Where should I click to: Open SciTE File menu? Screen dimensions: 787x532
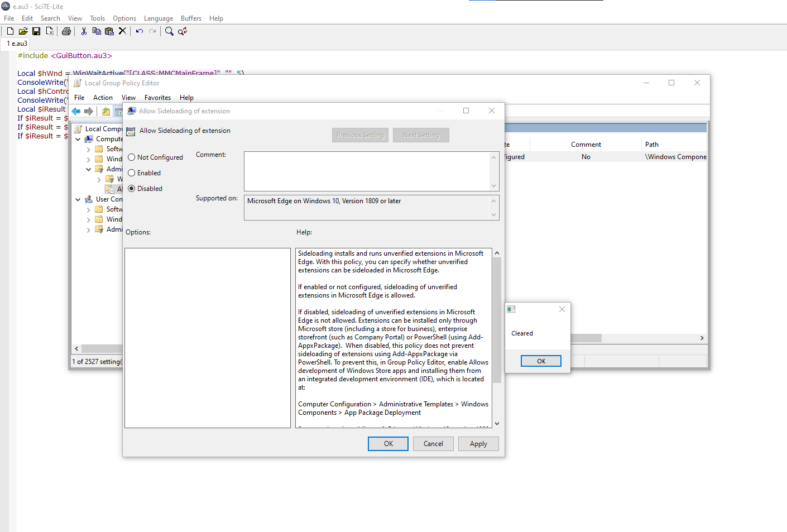[x=9, y=18]
